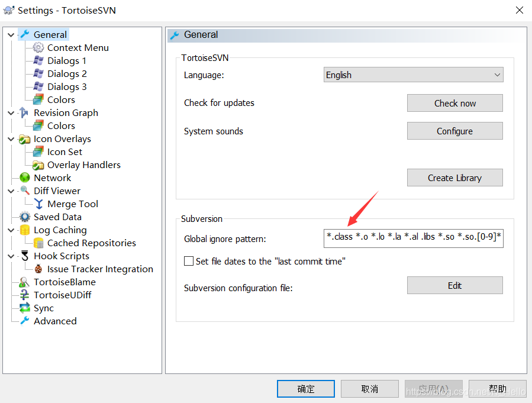Viewport: 532px width, 403px height.
Task: Collapse the Hook Scripts tree node
Action: click(x=11, y=256)
